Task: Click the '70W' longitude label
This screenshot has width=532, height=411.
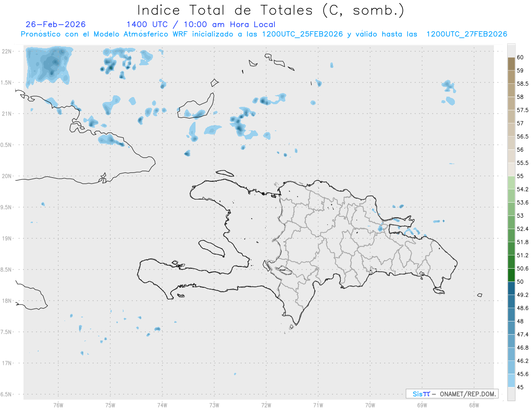Action: [370, 405]
